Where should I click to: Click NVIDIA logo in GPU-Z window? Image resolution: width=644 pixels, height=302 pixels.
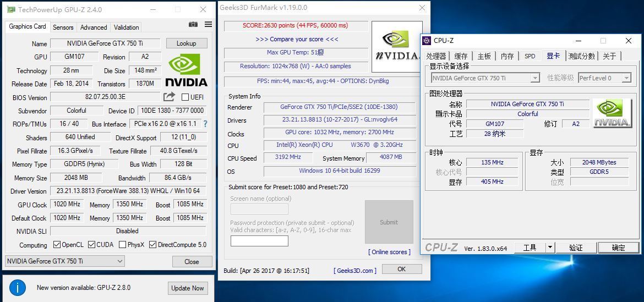point(187,70)
